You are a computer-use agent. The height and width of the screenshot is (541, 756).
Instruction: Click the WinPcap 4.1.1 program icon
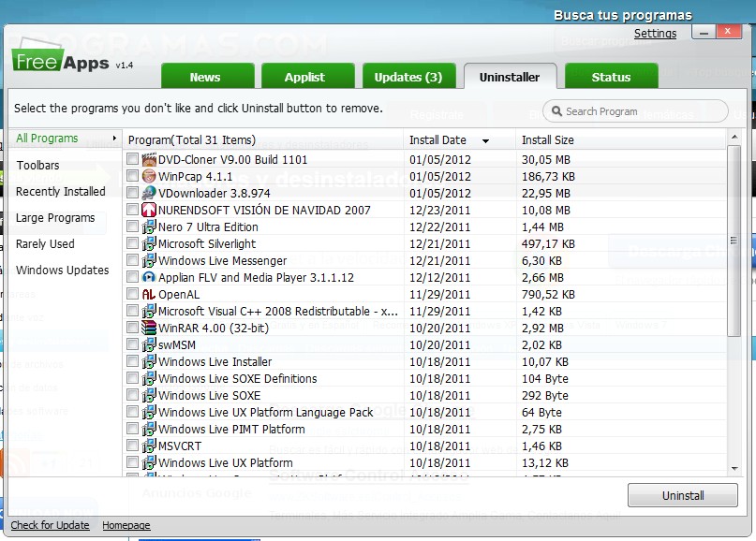click(x=149, y=176)
